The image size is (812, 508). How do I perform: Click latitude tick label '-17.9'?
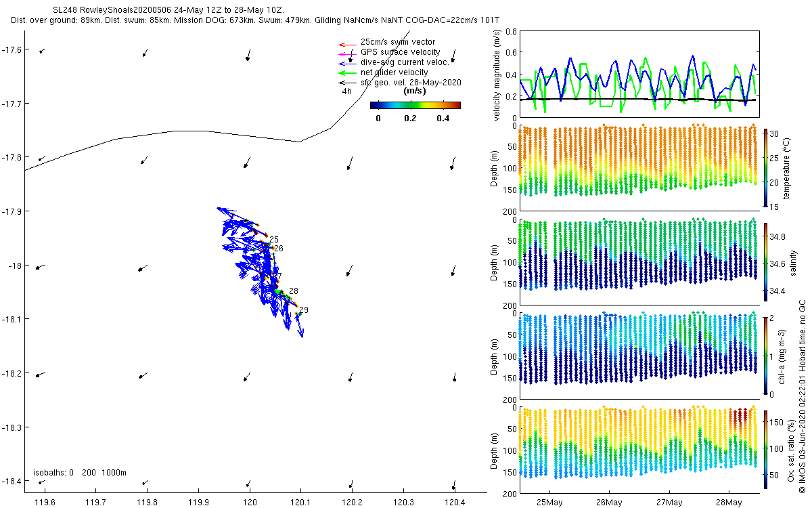click(x=13, y=211)
